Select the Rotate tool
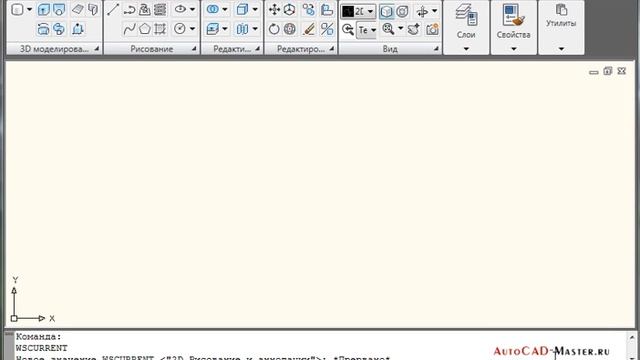Screen dimensions: 640x360 274,29
